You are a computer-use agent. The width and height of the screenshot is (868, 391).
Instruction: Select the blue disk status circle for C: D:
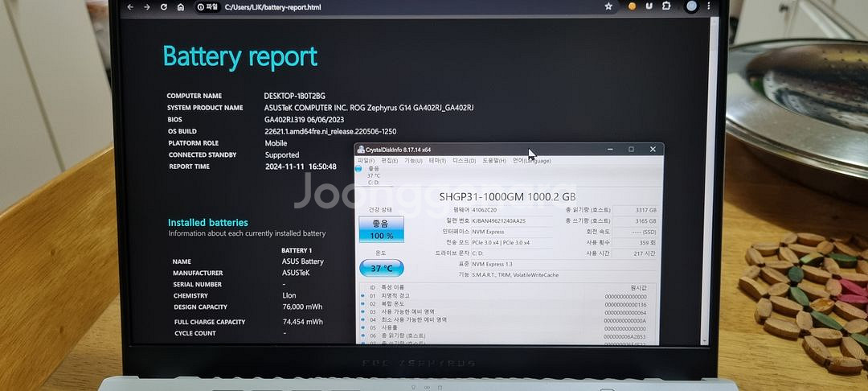click(358, 168)
